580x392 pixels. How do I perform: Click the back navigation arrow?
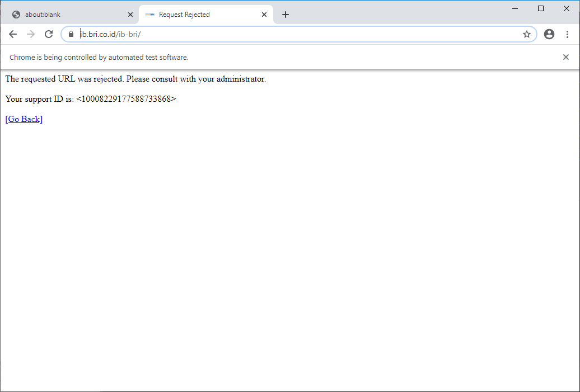point(13,34)
